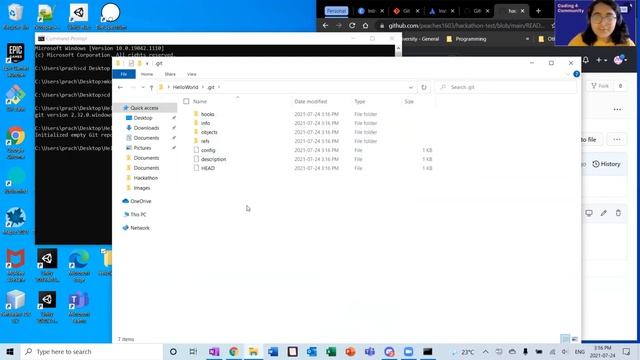640x360 pixels.
Task: Toggle the select-all checkbox in Explorer header
Action: pyautogui.click(x=186, y=101)
